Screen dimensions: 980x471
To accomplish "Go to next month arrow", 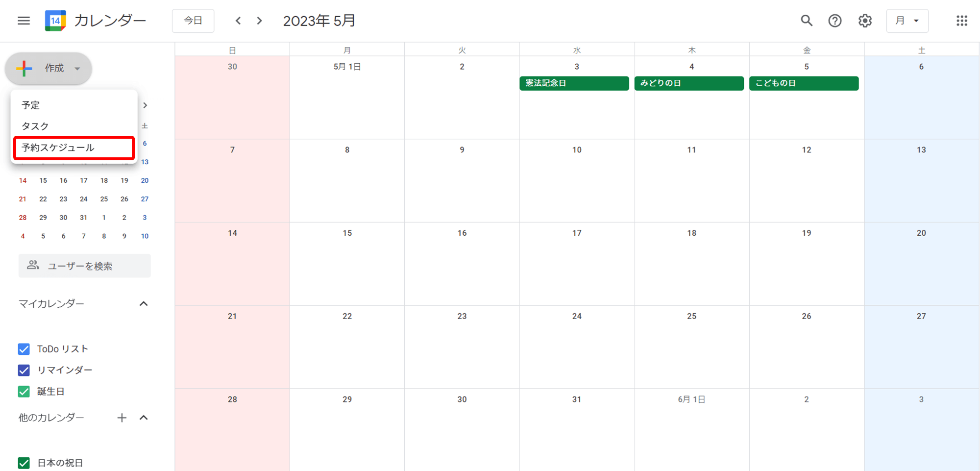I will click(260, 21).
